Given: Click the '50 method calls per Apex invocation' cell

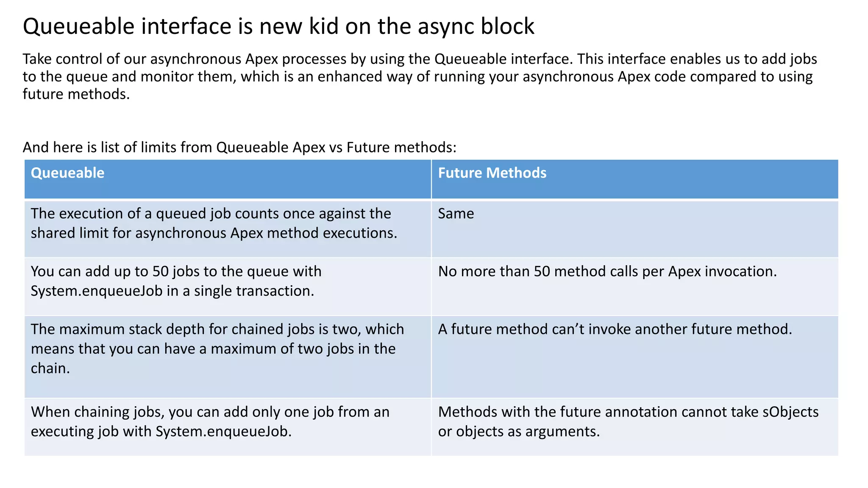Looking at the screenshot, I should pyautogui.click(x=635, y=286).
